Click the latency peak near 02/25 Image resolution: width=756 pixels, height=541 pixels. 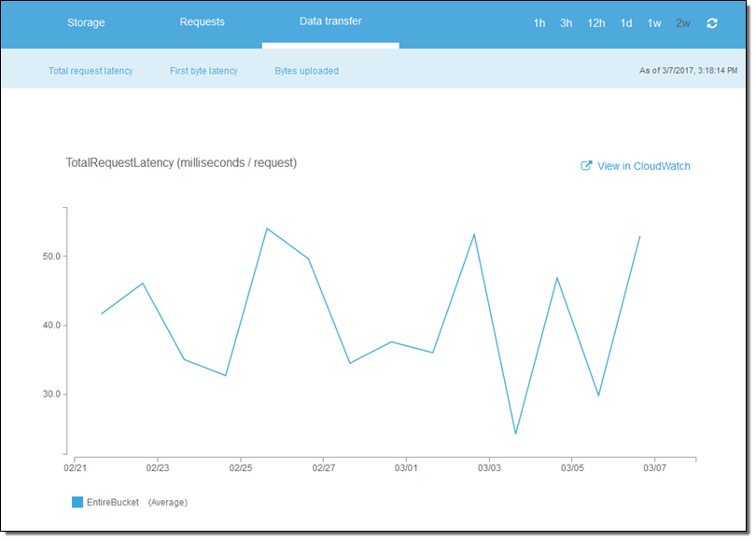coord(267,229)
